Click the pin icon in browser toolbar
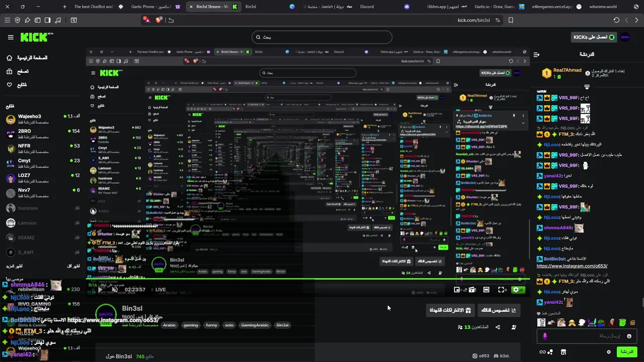The image size is (644, 362). [x=27, y=20]
